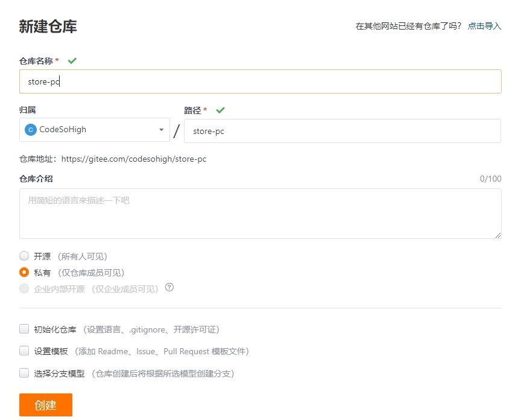Viewport: 515px width, 420px height.
Task: Click the 仓库介绍 textarea resize handle
Action: point(498,235)
